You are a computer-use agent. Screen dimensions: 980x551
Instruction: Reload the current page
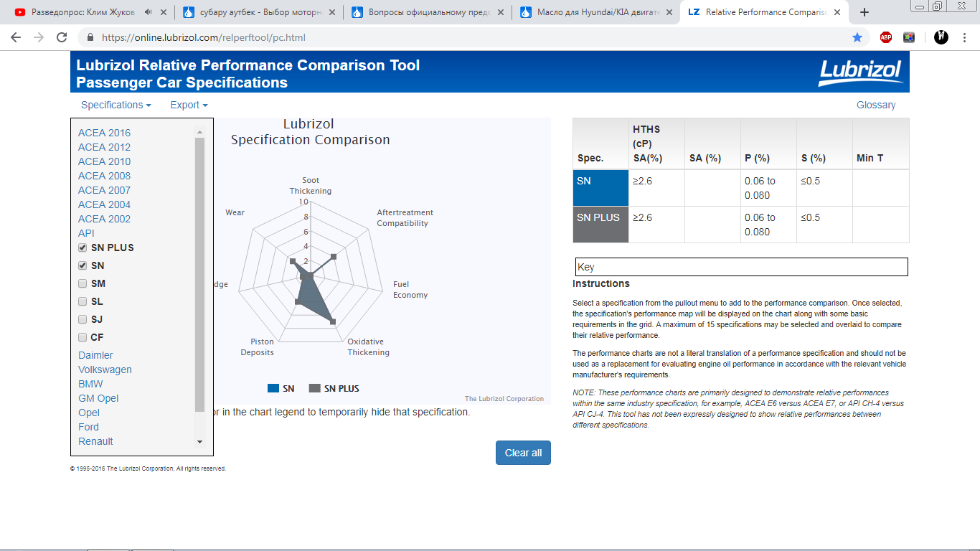[62, 37]
